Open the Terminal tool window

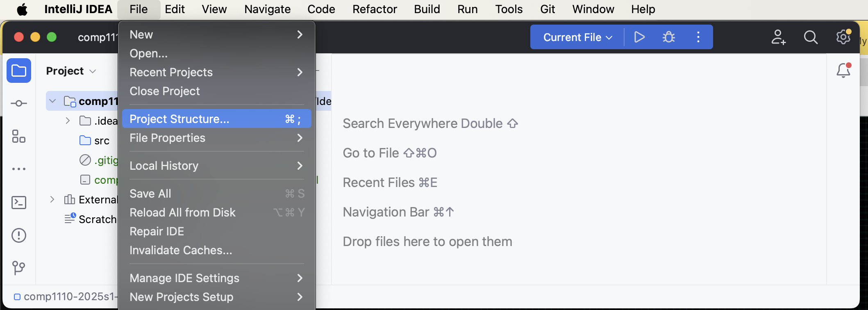(19, 203)
